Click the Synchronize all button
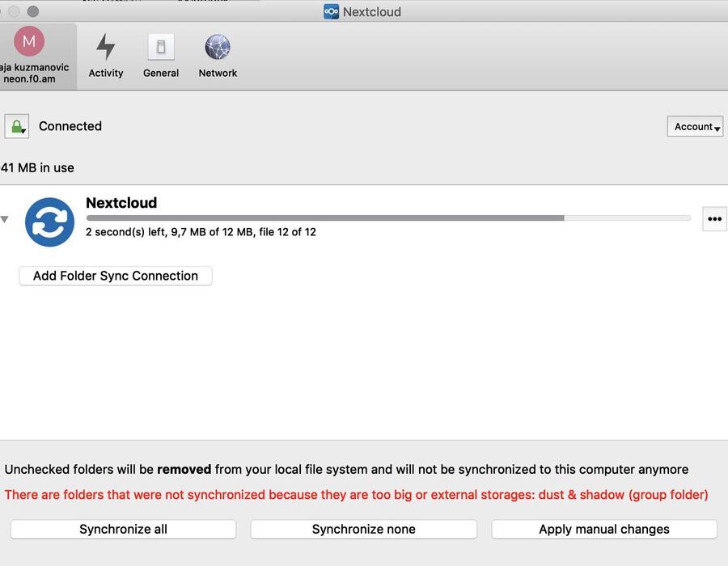The image size is (728, 566). [124, 529]
